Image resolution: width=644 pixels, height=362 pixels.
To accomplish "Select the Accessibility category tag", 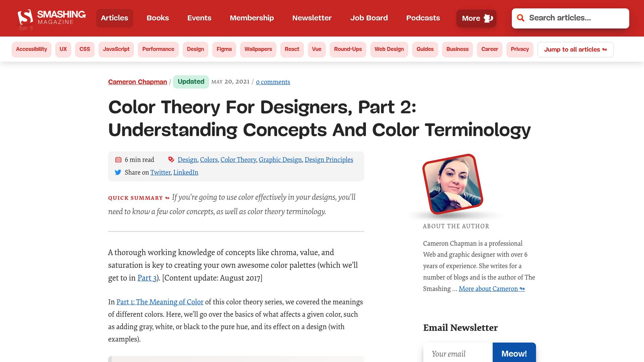I will 32,49.
